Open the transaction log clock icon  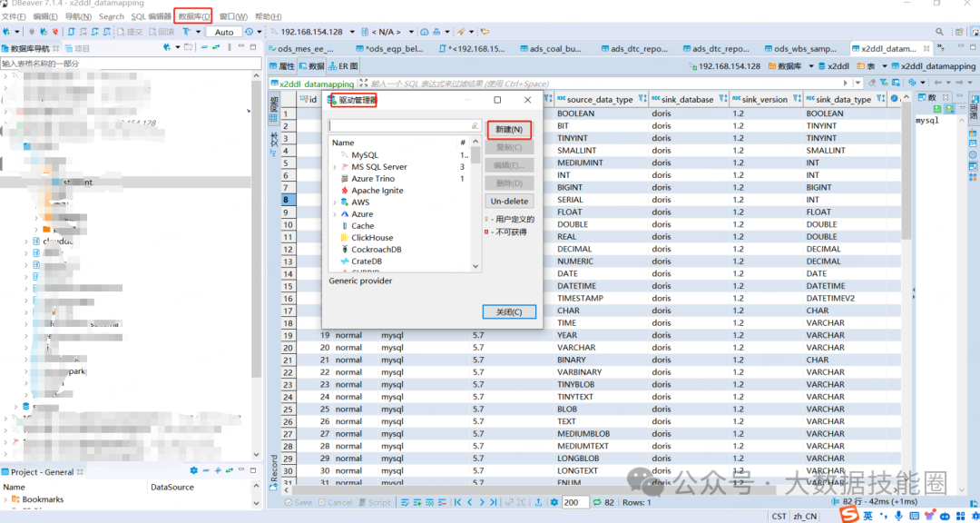pyautogui.click(x=250, y=32)
